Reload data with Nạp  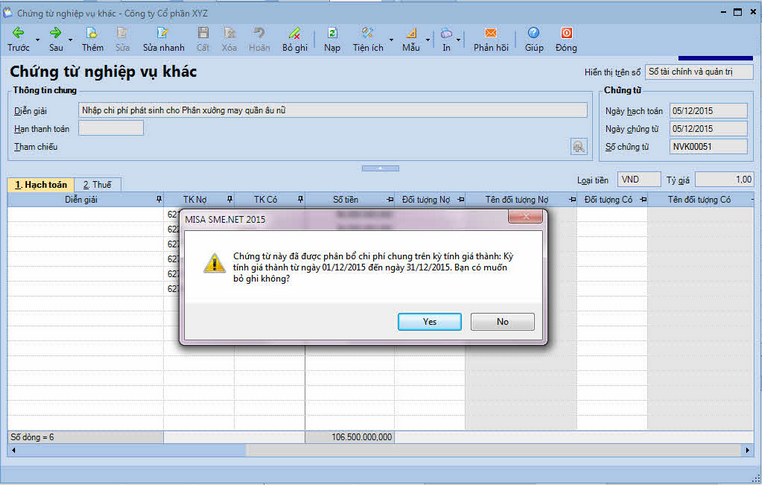[332, 39]
